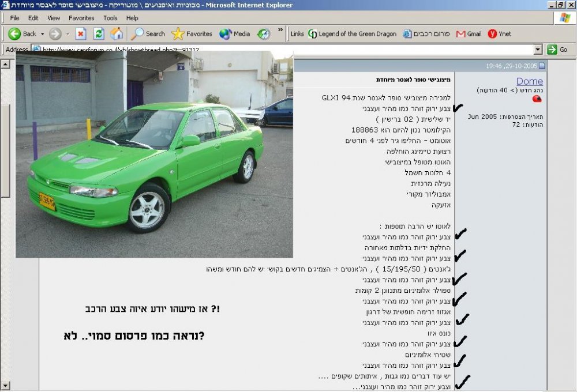
Task: Refresh the page using green arrows icon
Action: click(x=99, y=34)
